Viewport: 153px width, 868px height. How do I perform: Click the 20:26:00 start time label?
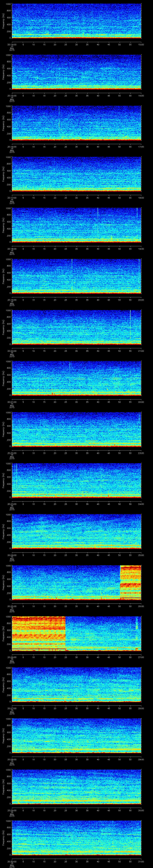tap(12, 657)
